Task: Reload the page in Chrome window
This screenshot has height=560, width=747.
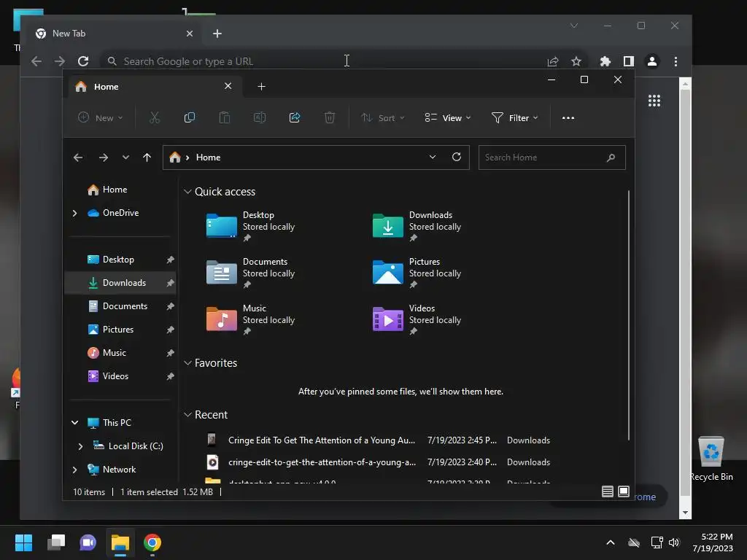Action: click(x=83, y=61)
